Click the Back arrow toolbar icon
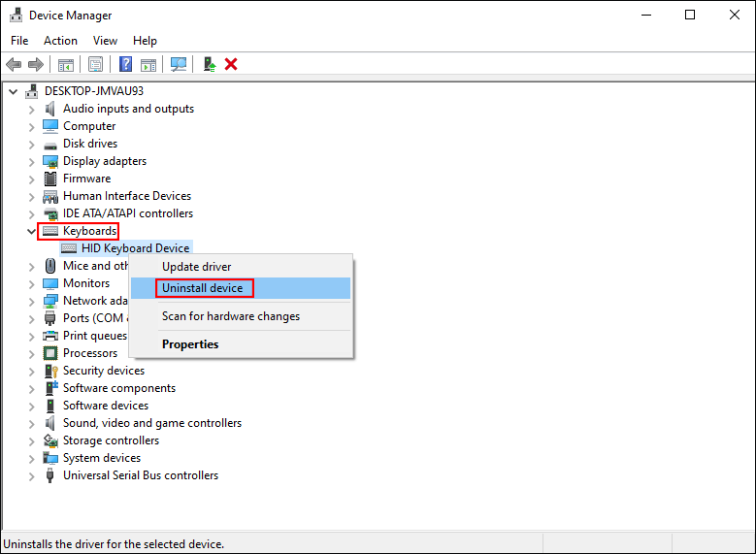Screen dimensions: 756x554 [x=14, y=64]
